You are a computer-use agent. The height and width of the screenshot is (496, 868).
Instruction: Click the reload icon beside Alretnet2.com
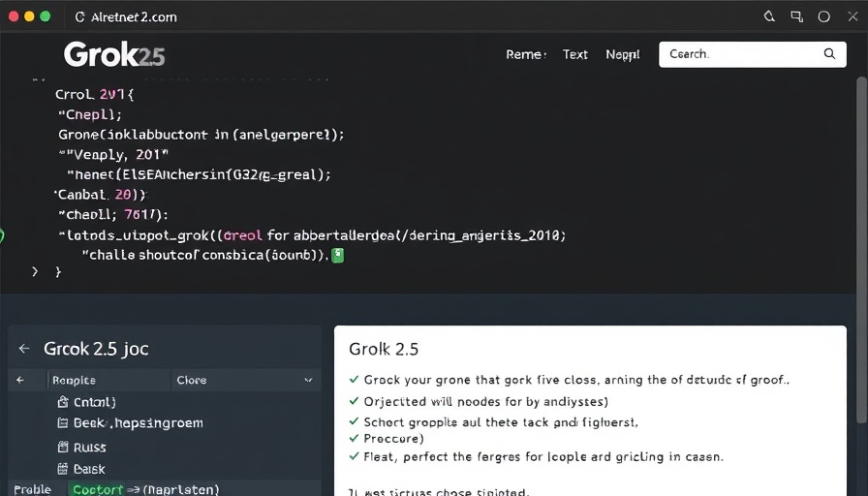click(x=79, y=17)
